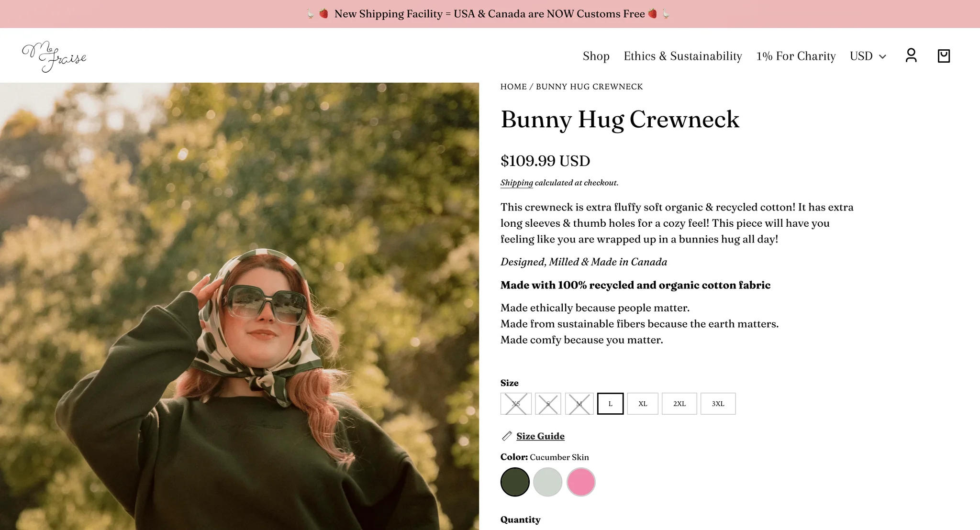Click the Ma Fraise logo
This screenshot has width=980, height=530.
[x=54, y=56]
